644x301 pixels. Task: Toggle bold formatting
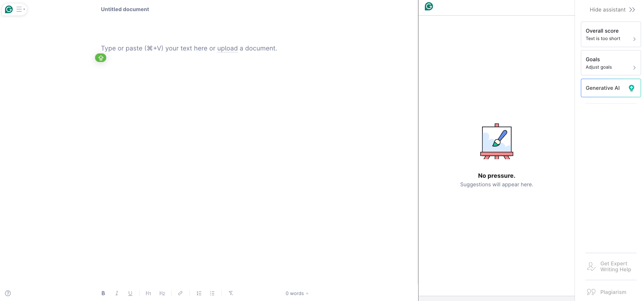click(103, 293)
